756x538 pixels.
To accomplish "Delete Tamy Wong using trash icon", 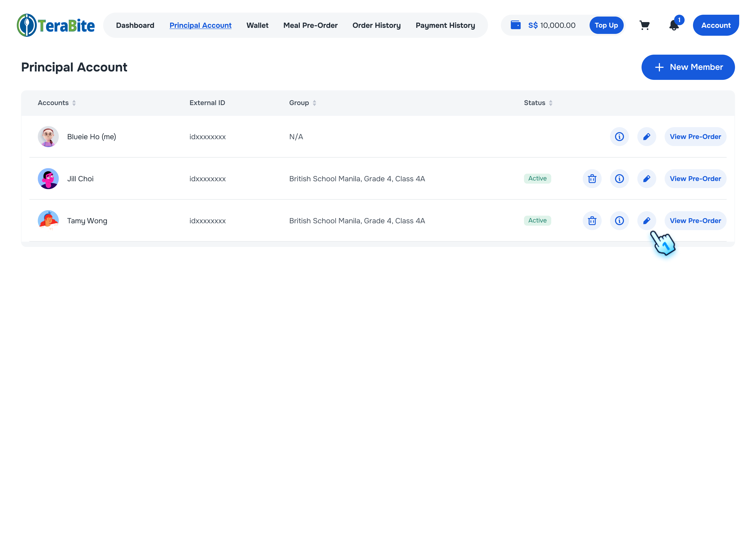I will pos(592,221).
